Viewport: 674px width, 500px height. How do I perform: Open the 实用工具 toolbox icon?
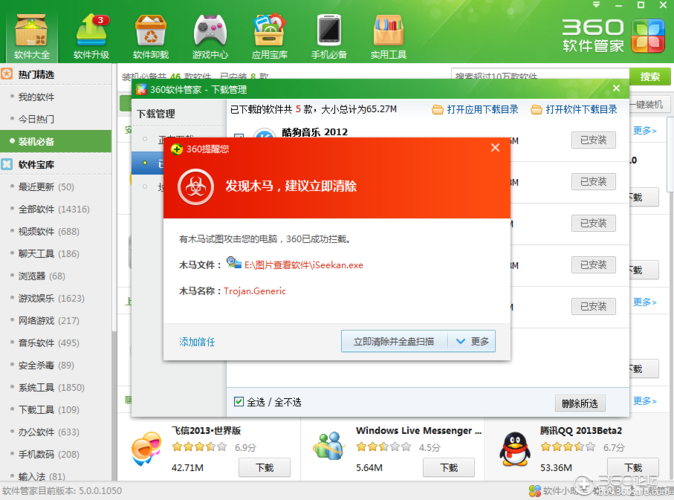388,32
